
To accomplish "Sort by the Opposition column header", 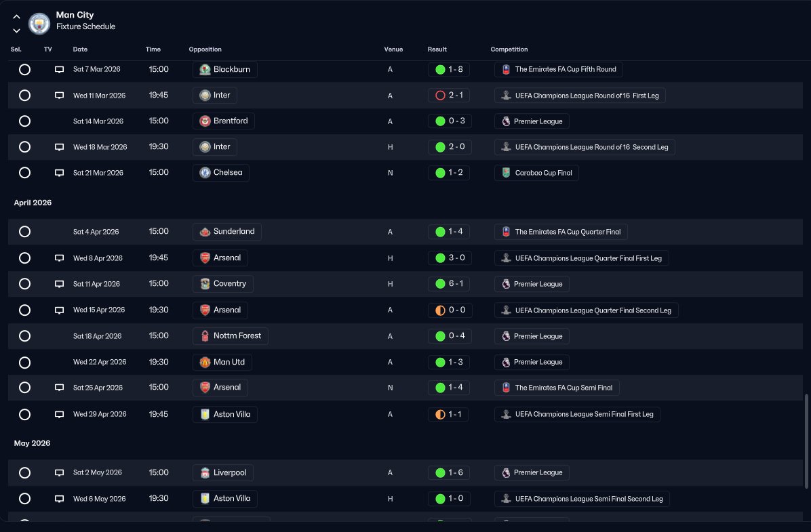I will click(205, 49).
